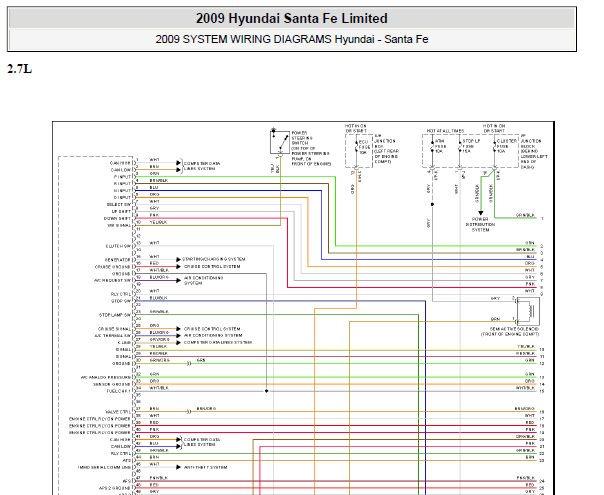Image resolution: width=604 pixels, height=495 pixels.
Task: Click the 'A/C ANALOG PRESSURE' pin label
Action: [106, 378]
